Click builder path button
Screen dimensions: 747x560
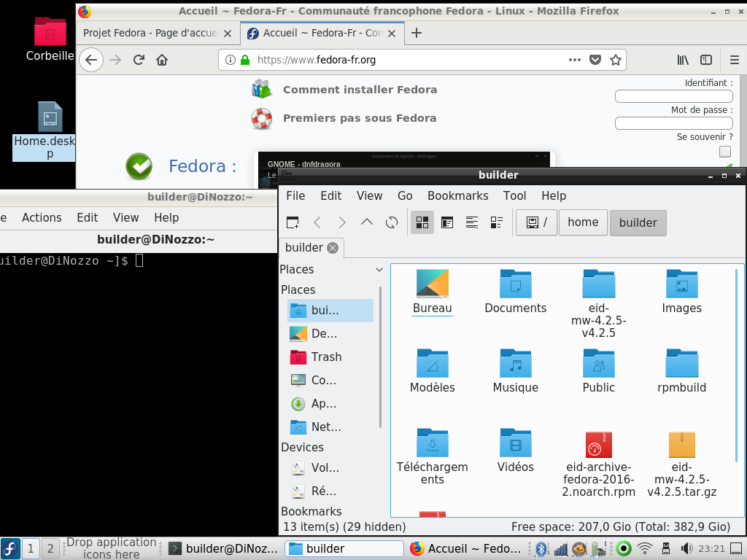pyautogui.click(x=638, y=222)
